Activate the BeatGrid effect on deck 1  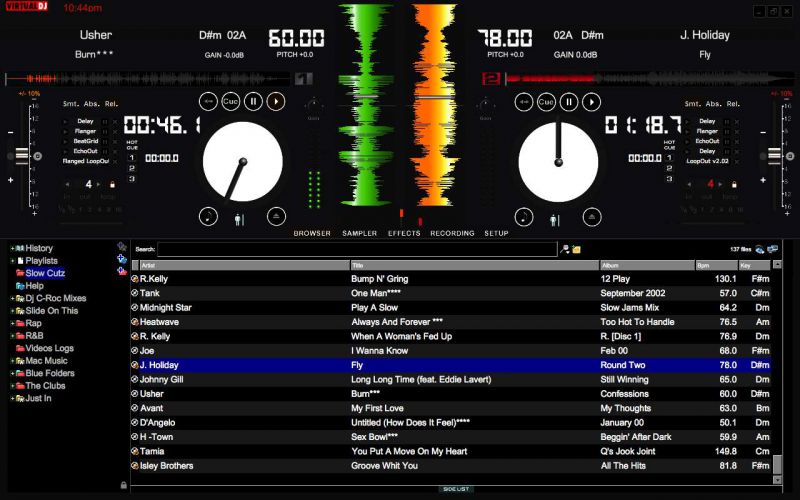[x=86, y=141]
